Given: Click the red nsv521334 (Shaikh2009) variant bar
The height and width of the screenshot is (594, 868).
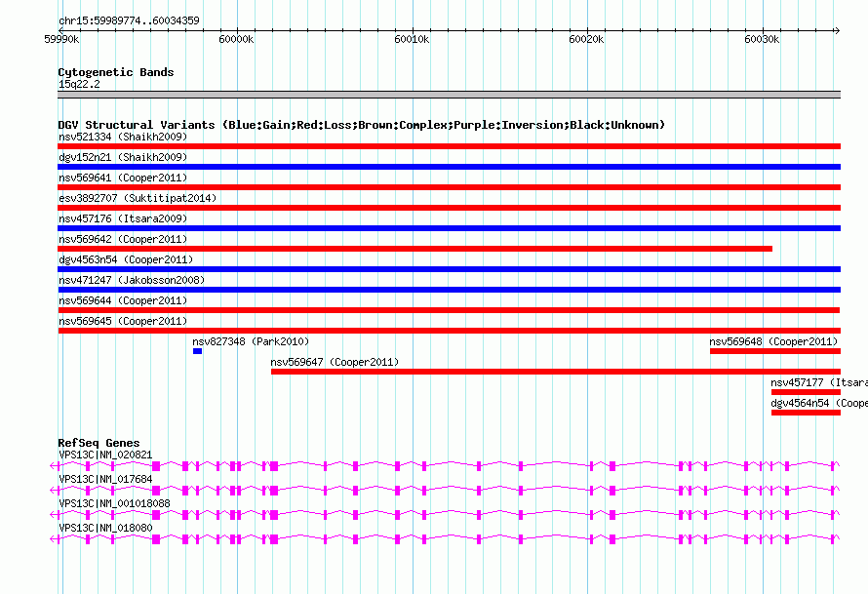Looking at the screenshot, I should pos(449,146).
